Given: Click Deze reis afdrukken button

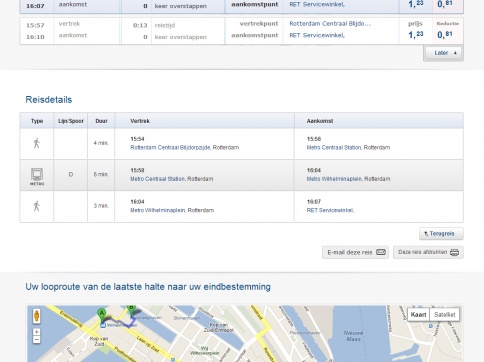Looking at the screenshot, I should pyautogui.click(x=428, y=252).
